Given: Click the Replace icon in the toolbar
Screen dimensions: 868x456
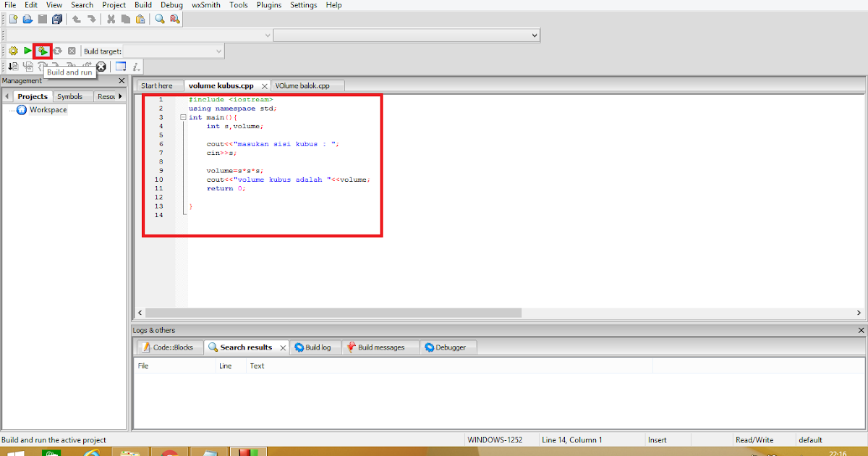Looking at the screenshot, I should (175, 19).
